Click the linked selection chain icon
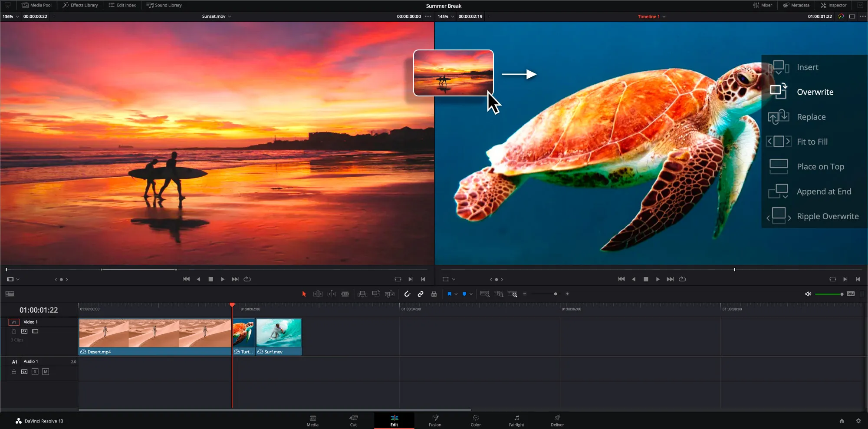 (420, 294)
